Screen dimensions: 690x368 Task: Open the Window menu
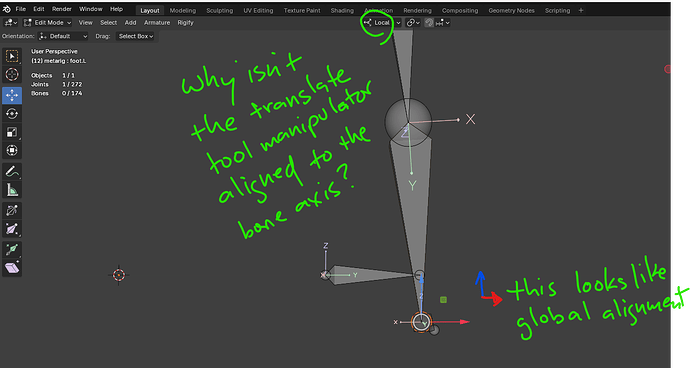(91, 9)
